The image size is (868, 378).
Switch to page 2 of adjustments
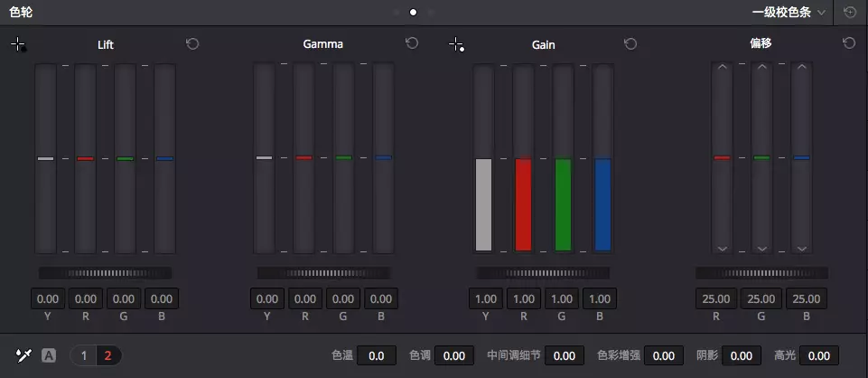click(107, 355)
